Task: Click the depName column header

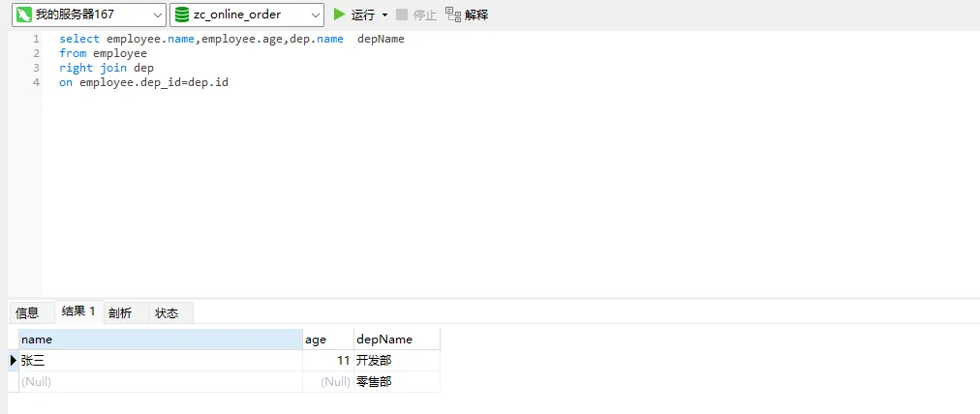Action: [x=395, y=340]
